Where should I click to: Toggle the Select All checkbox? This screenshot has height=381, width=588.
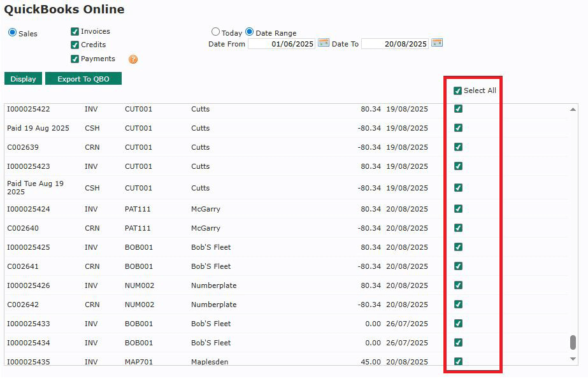(x=457, y=90)
